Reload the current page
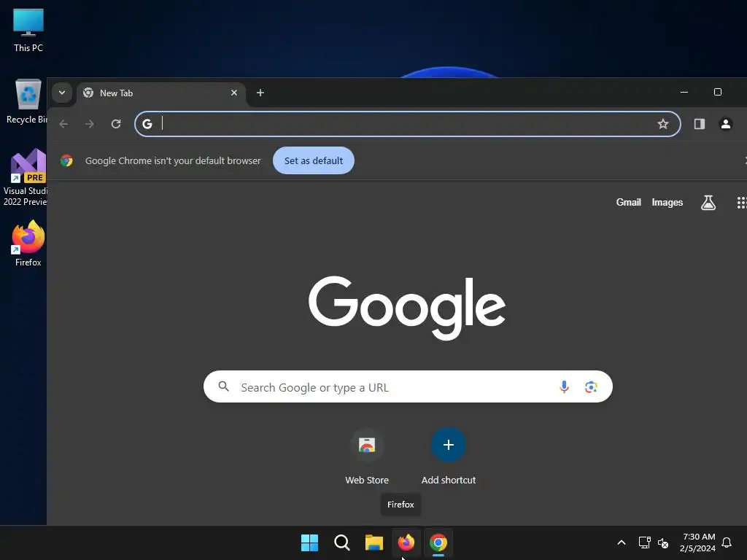 pyautogui.click(x=116, y=124)
